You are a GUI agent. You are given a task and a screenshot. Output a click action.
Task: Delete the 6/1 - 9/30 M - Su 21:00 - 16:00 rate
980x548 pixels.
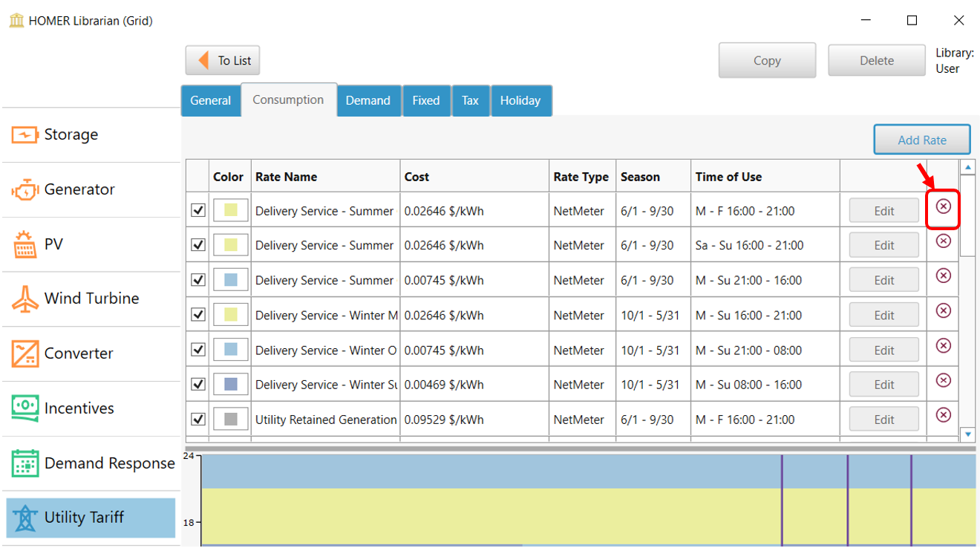click(943, 275)
